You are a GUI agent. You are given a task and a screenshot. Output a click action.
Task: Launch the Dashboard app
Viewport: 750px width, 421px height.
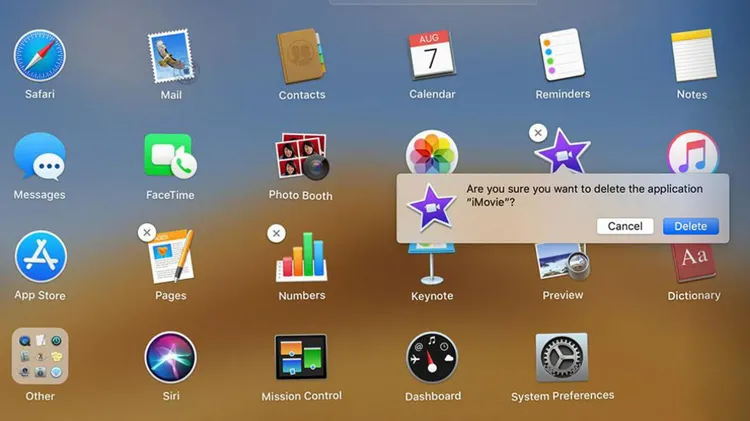(x=432, y=357)
